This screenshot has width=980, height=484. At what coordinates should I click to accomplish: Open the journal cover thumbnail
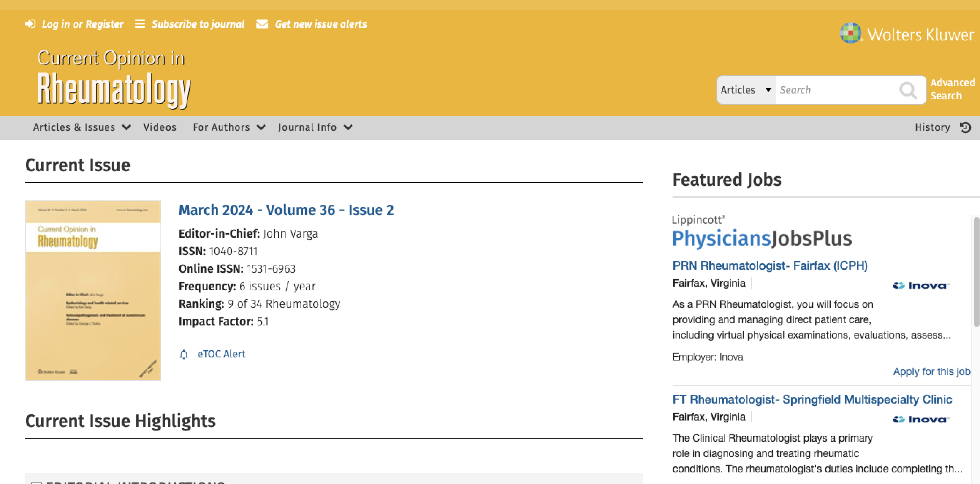pyautogui.click(x=93, y=290)
